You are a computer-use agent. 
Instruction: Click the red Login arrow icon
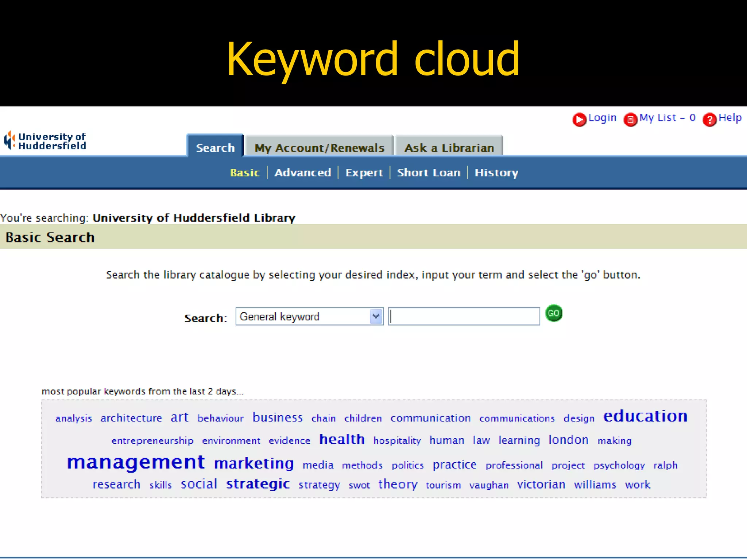(579, 120)
